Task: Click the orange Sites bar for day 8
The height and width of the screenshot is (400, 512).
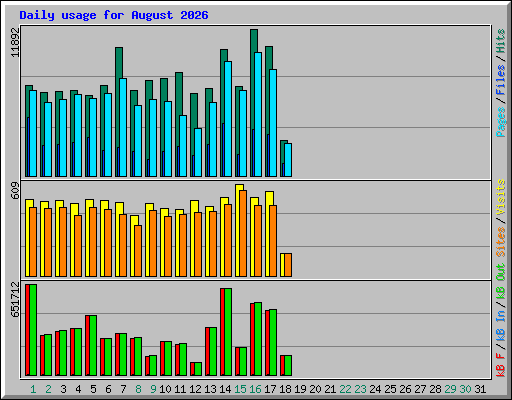Action: [x=138, y=251]
